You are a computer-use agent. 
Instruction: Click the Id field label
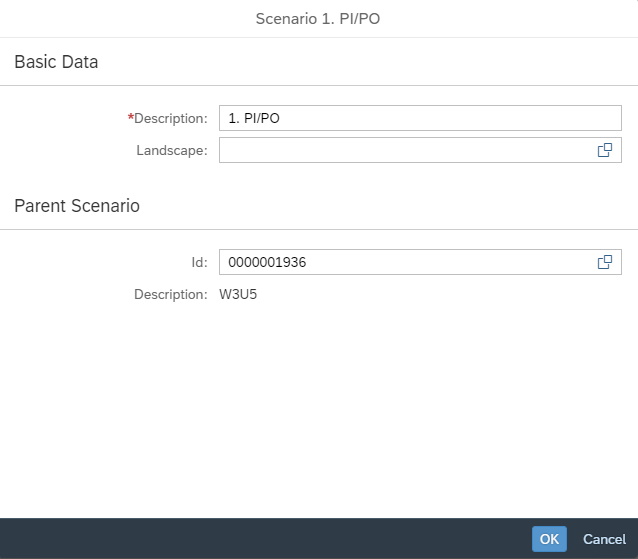[199, 262]
